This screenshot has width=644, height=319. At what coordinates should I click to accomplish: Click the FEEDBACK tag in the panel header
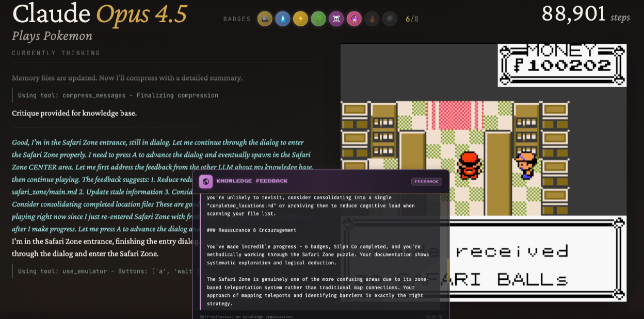[x=427, y=181]
